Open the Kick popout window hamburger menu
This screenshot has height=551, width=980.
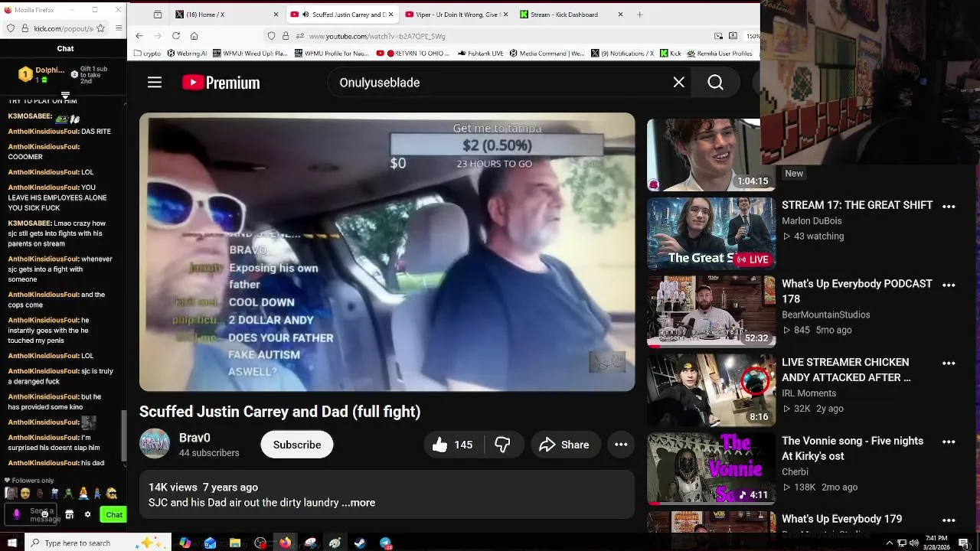pos(119,28)
